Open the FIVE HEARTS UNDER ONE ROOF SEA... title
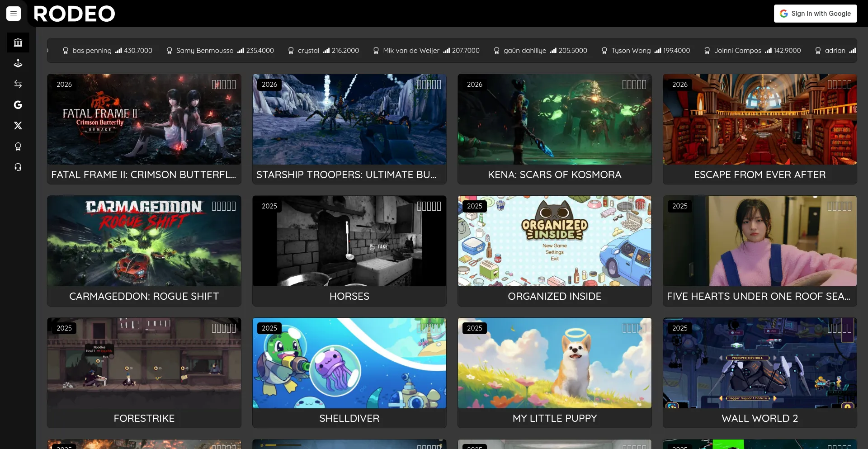This screenshot has height=449, width=868. point(759,296)
